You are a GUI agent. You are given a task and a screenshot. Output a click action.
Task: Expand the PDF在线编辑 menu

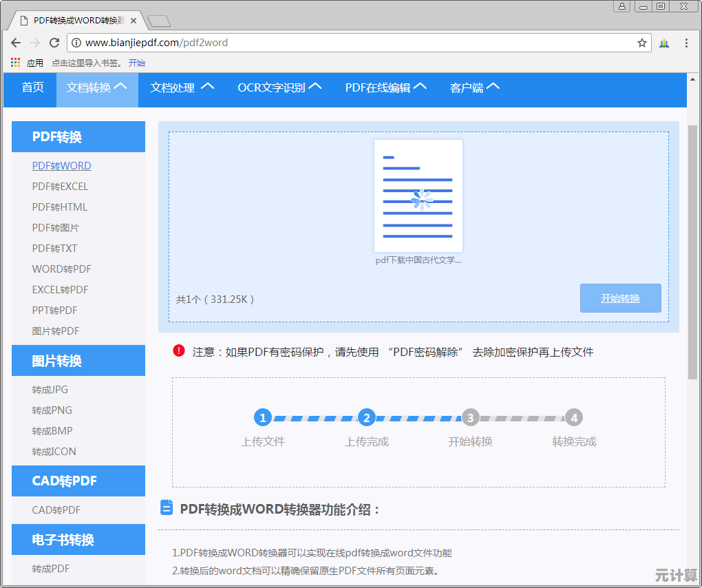pos(385,87)
